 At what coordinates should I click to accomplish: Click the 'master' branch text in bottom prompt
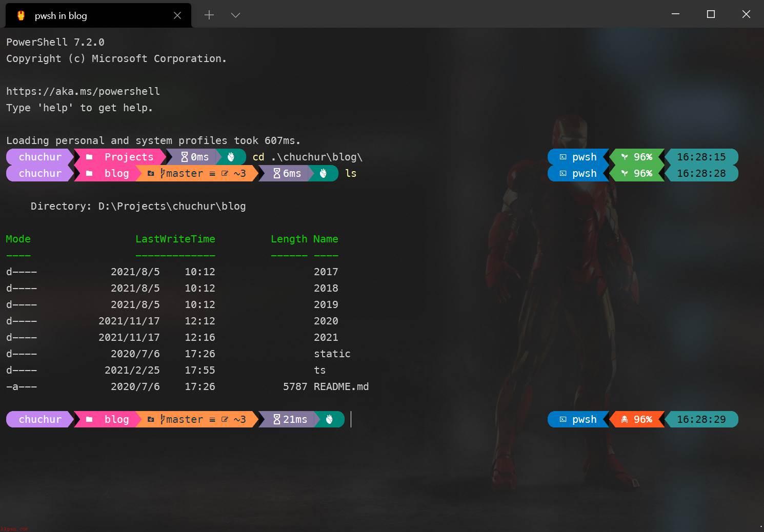point(185,419)
